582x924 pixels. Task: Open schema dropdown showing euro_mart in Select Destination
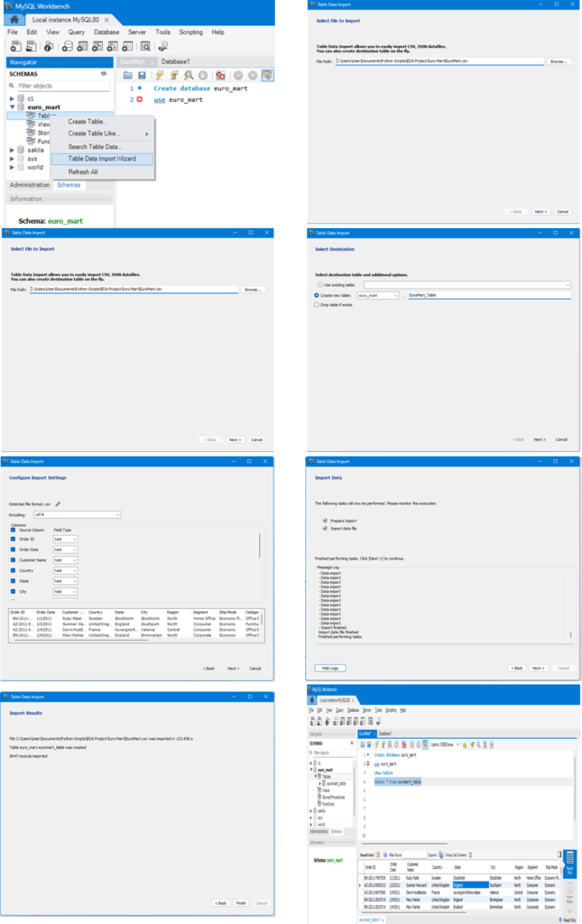pyautogui.click(x=378, y=295)
